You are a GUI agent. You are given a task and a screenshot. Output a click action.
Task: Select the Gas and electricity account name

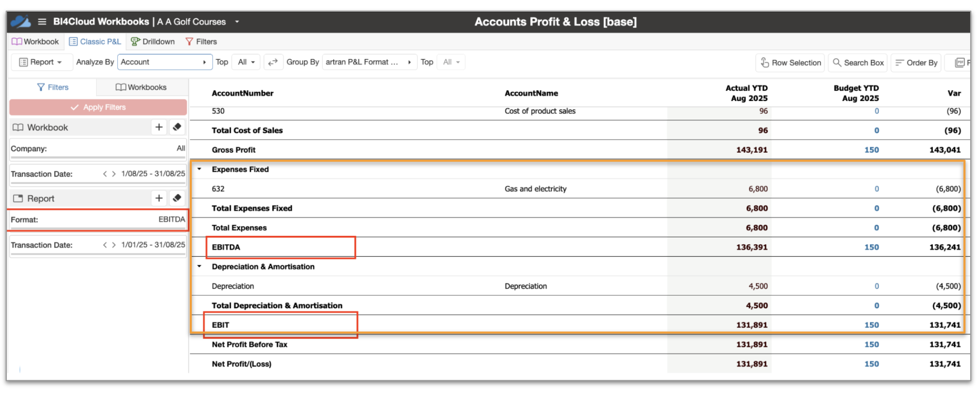[536, 189]
